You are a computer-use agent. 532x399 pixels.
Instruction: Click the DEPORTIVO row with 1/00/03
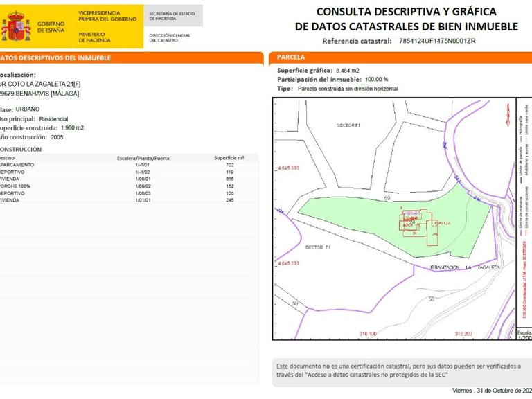click(x=129, y=193)
